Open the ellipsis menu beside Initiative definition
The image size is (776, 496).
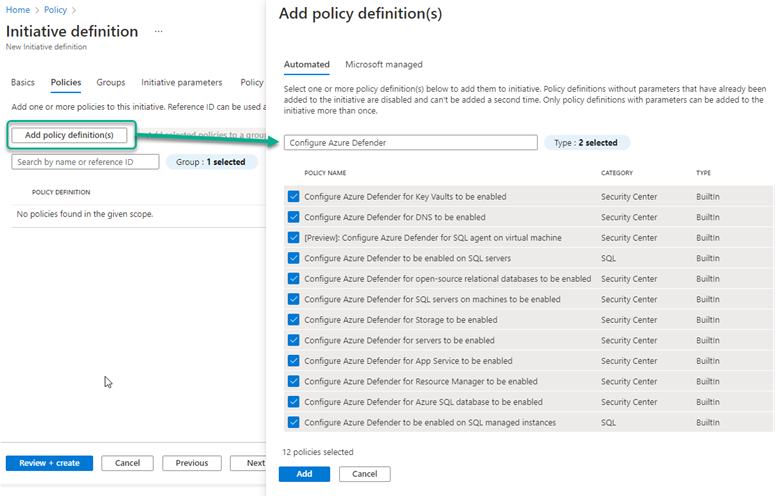(158, 32)
